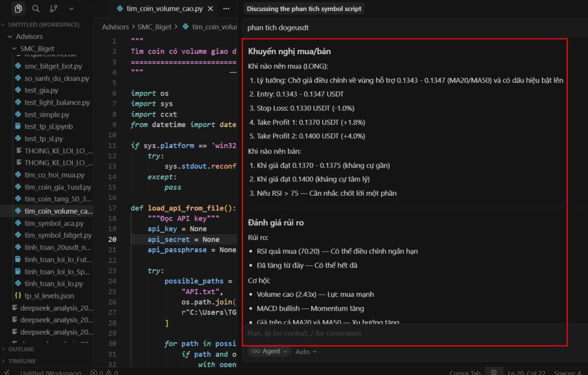Collapse the Advisors folder
588x375 pixels.
pos(10,37)
